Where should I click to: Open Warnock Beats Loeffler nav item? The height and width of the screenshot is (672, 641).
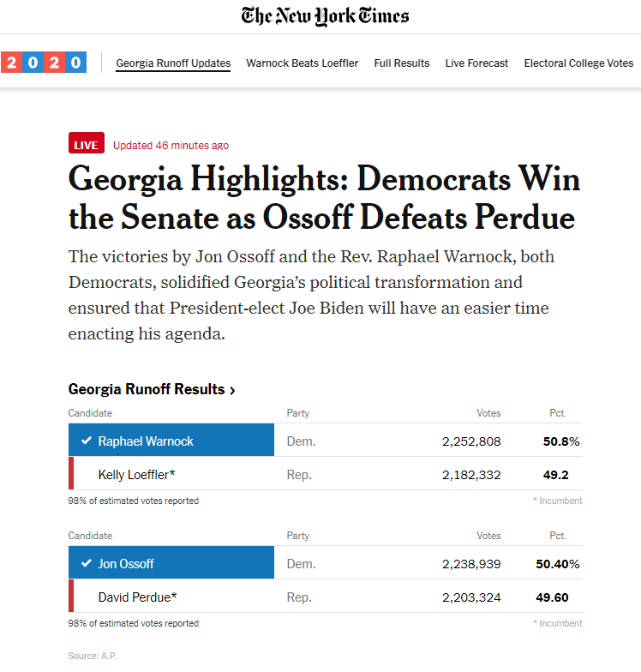click(x=303, y=63)
